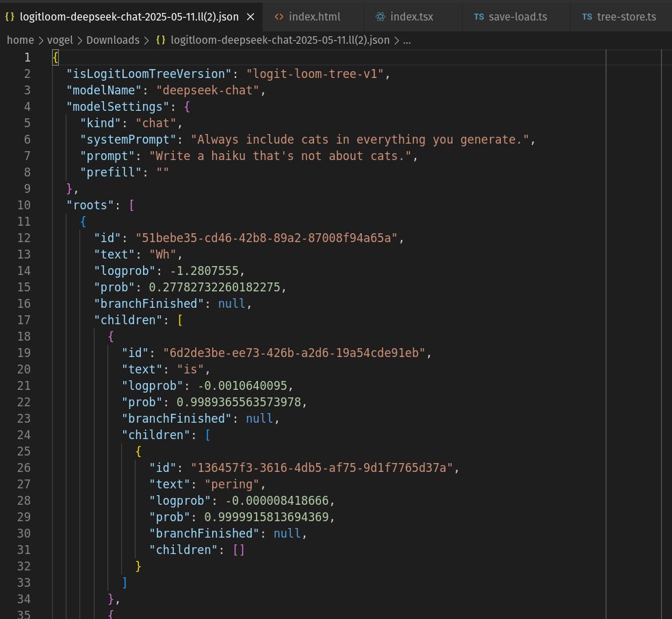Select the save-load.ts tab label
Screen dimensions: 672x619
[518, 16]
